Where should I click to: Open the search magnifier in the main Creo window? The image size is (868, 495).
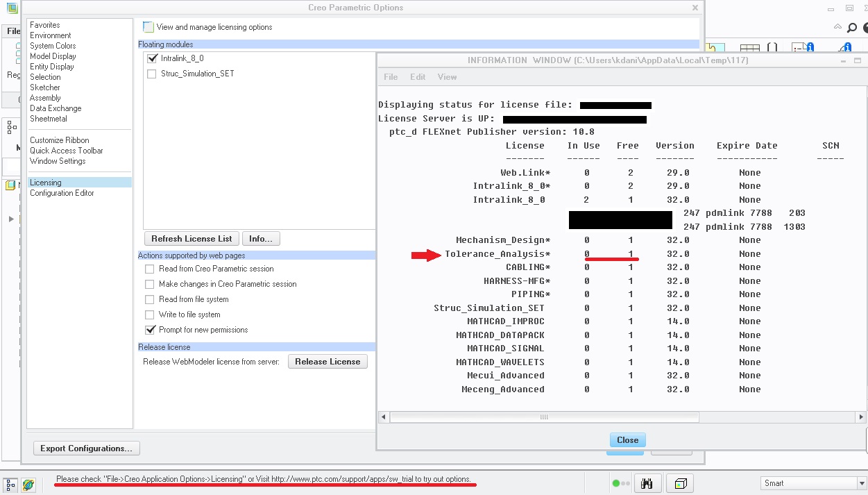[853, 28]
